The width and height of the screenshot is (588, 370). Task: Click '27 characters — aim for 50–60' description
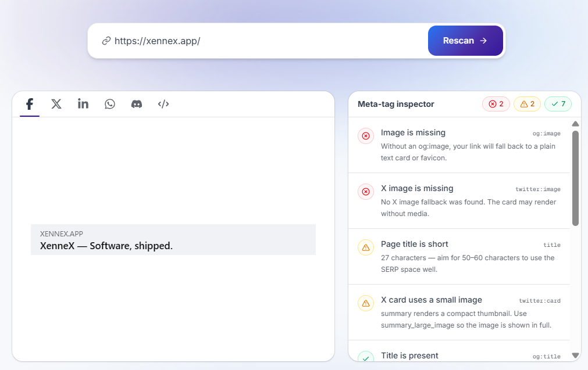(468, 264)
